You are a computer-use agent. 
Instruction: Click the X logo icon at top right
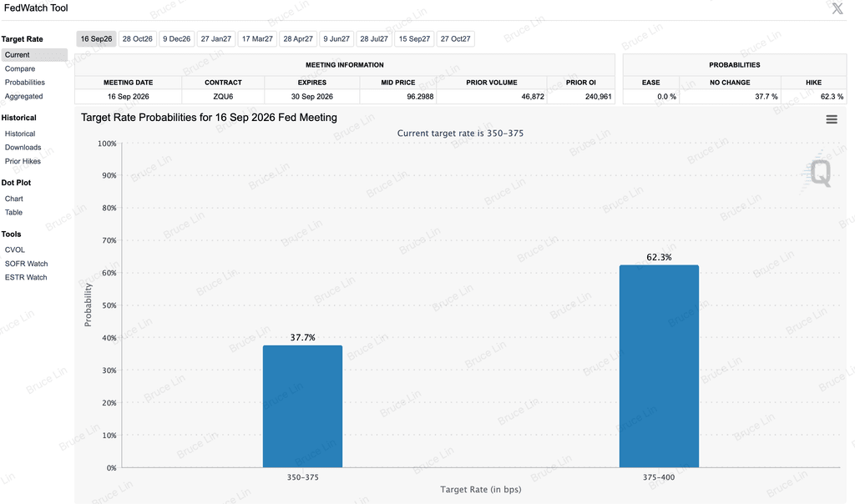pyautogui.click(x=837, y=8)
